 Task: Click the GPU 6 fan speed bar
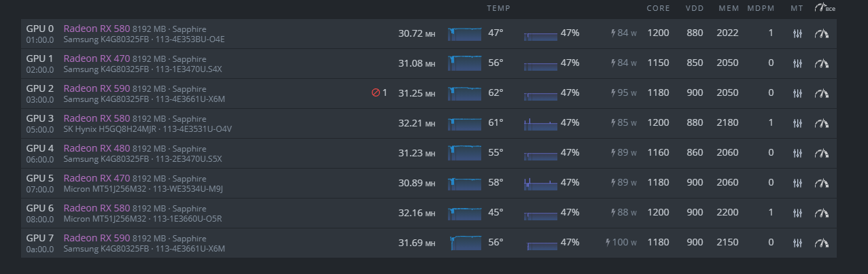tap(540, 213)
